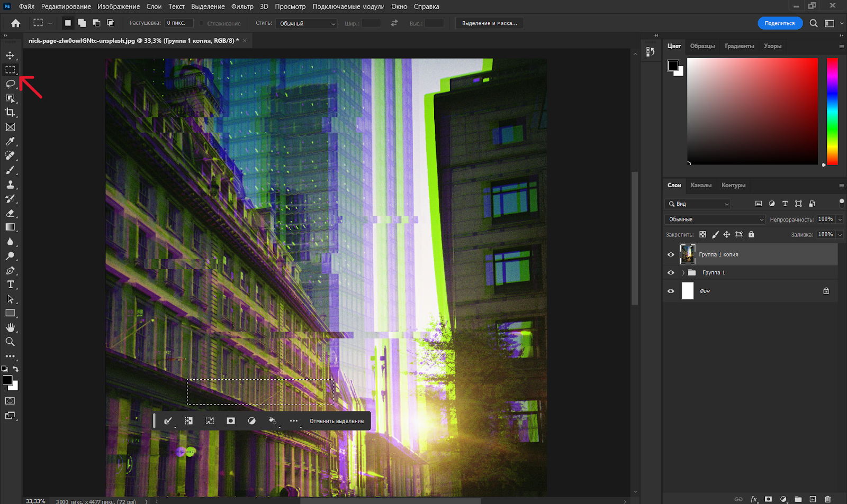
Task: Select the Hand tool
Action: pyautogui.click(x=10, y=327)
